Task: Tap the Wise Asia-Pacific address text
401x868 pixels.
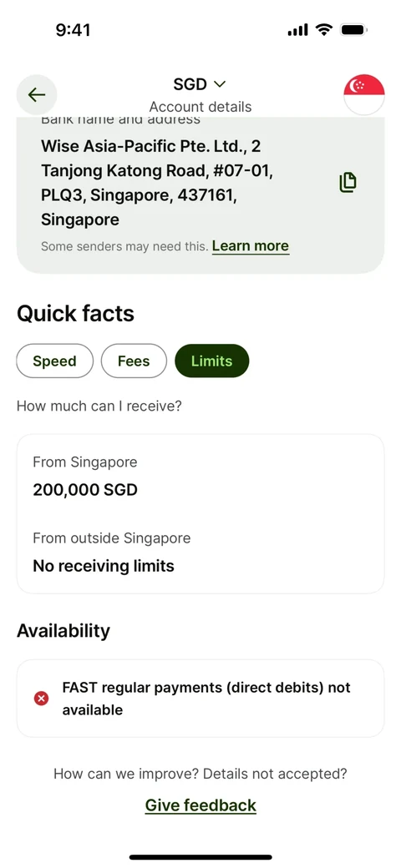Action: point(157,183)
